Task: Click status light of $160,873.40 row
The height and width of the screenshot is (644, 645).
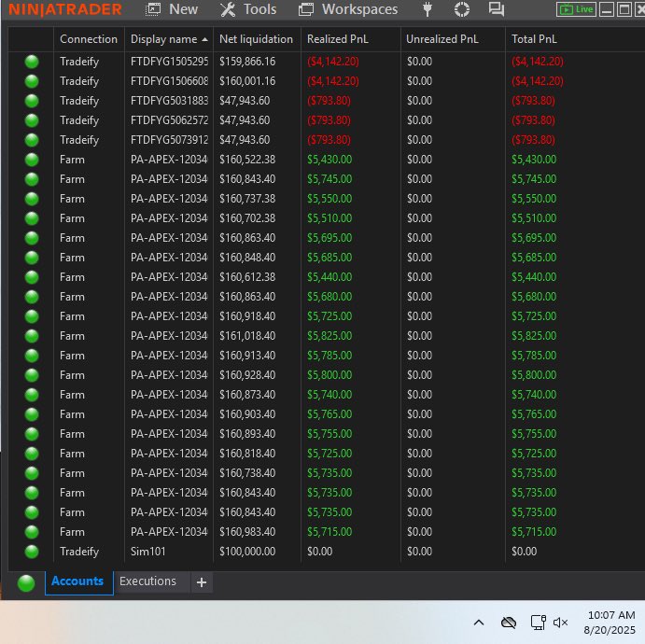Action: coord(32,395)
